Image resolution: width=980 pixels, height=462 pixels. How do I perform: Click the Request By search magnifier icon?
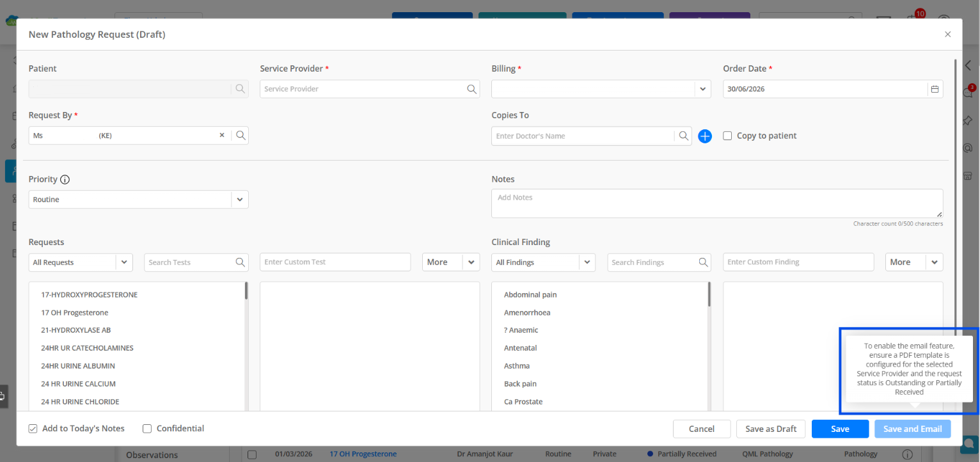pyautogui.click(x=241, y=135)
